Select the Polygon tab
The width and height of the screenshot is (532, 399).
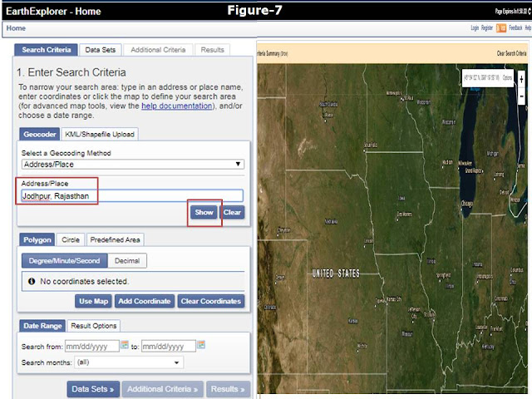37,240
